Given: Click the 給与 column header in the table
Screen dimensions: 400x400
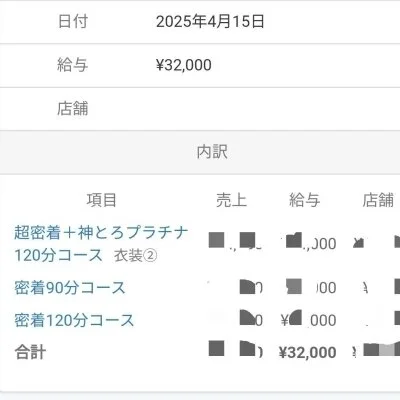Looking at the screenshot, I should coord(305,200).
